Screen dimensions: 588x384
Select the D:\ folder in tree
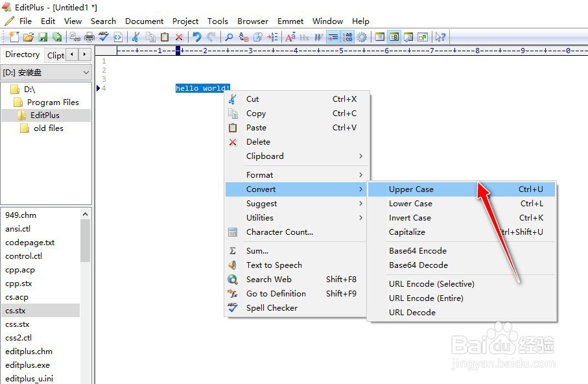(x=29, y=90)
